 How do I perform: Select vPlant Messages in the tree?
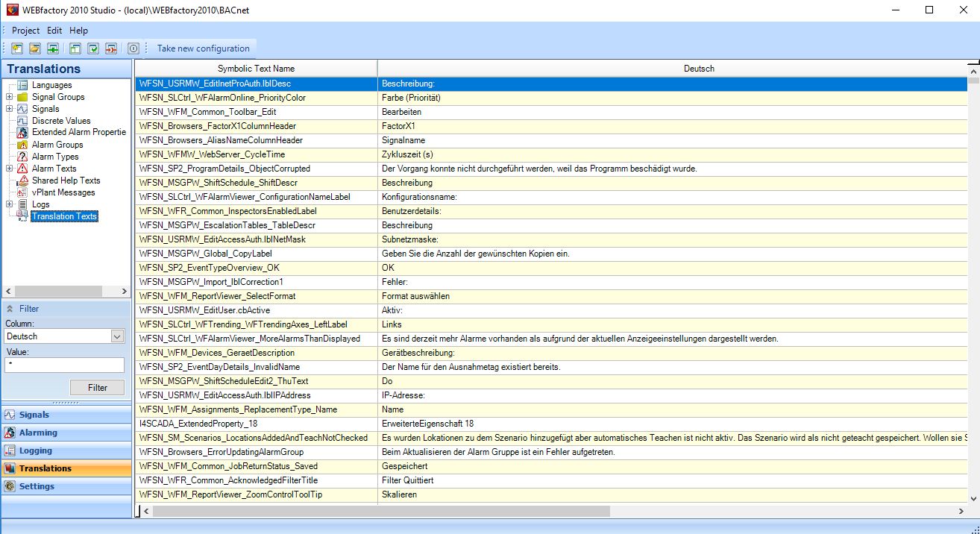63,192
